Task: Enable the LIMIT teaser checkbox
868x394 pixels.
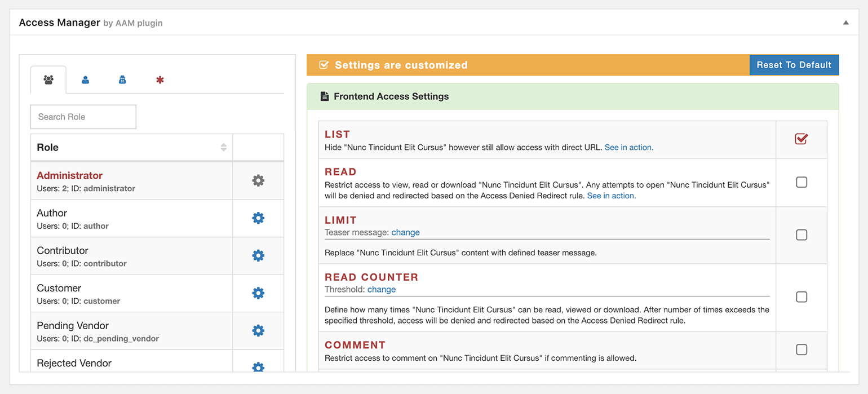Action: (801, 235)
